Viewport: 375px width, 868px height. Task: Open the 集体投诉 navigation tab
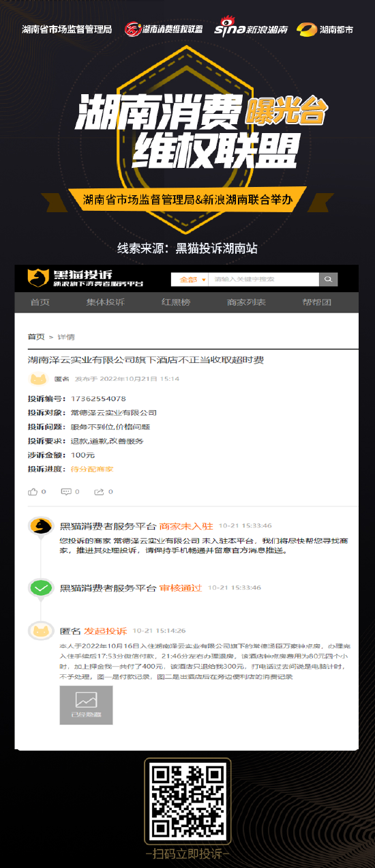[x=106, y=302]
